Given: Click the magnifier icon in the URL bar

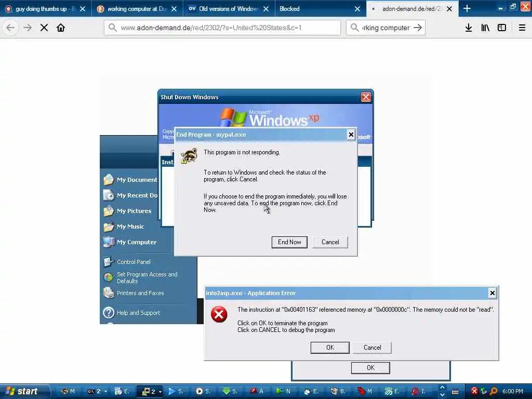Looking at the screenshot, I should click(113, 28).
